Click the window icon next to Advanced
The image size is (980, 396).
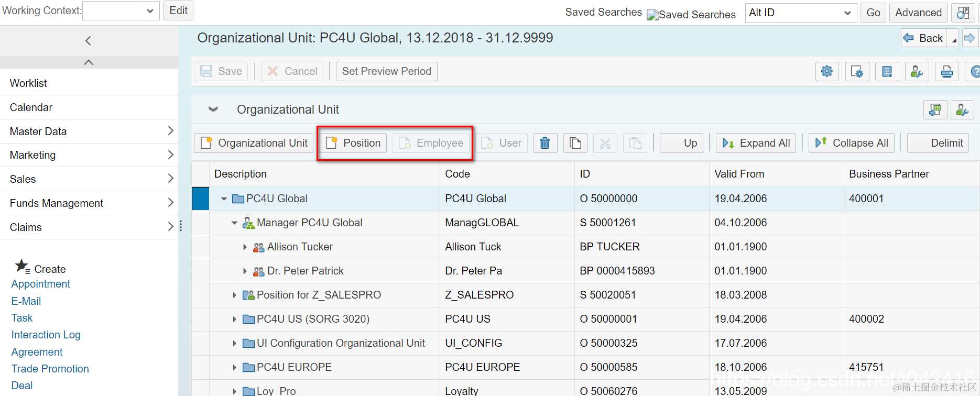pos(963,13)
